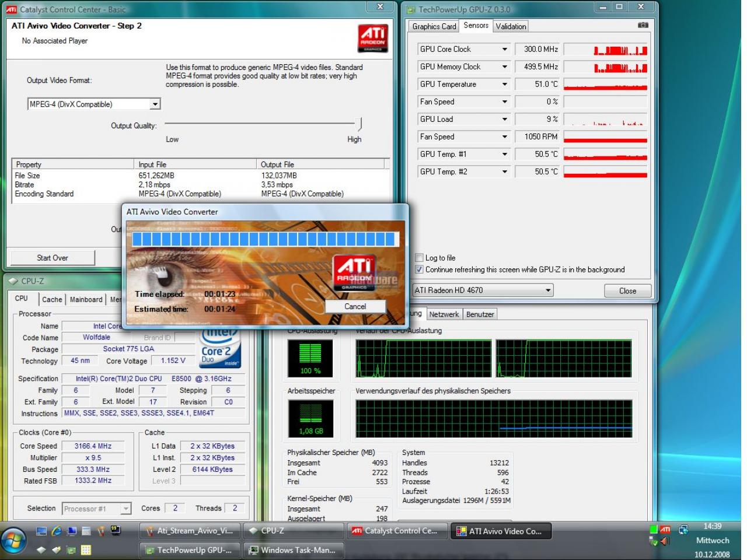
Task: Open the GPU Core Clock sensor dropdown
Action: pos(505,50)
